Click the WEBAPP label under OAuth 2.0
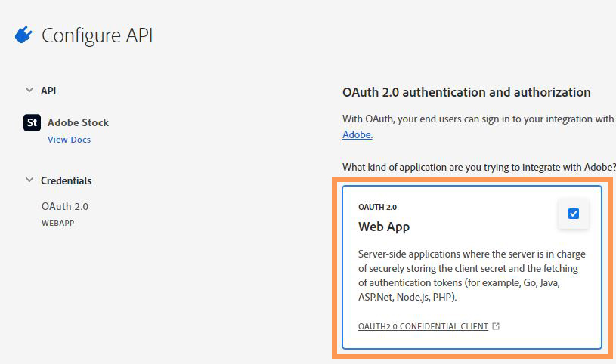Viewport: 616px width, 364px height. pyautogui.click(x=57, y=223)
